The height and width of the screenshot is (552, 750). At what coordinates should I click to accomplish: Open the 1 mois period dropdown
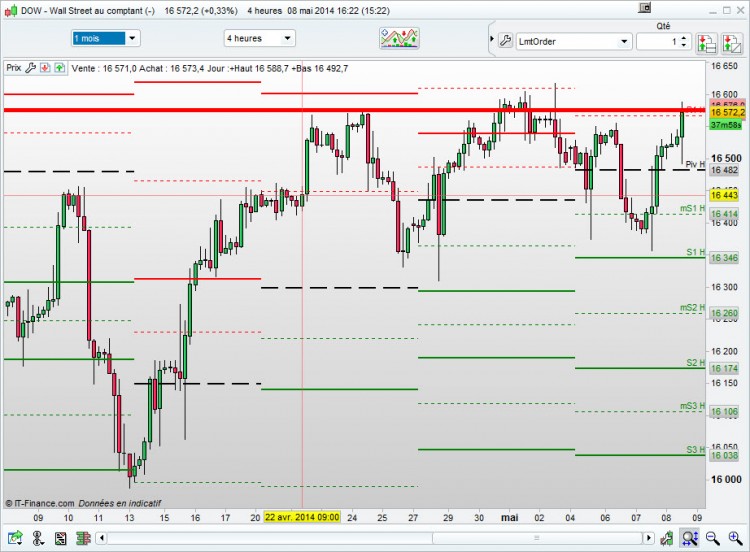click(x=105, y=38)
